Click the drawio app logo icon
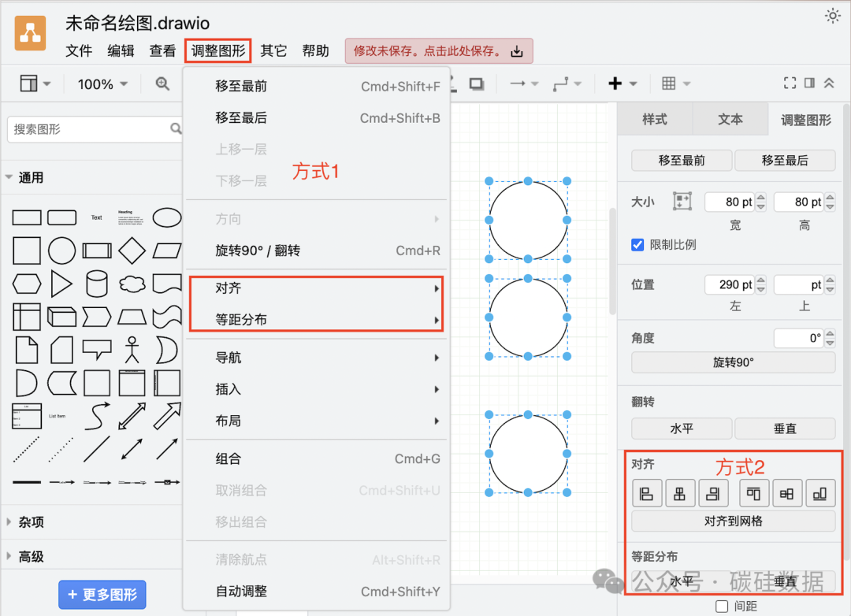This screenshot has height=616, width=851. [30, 34]
